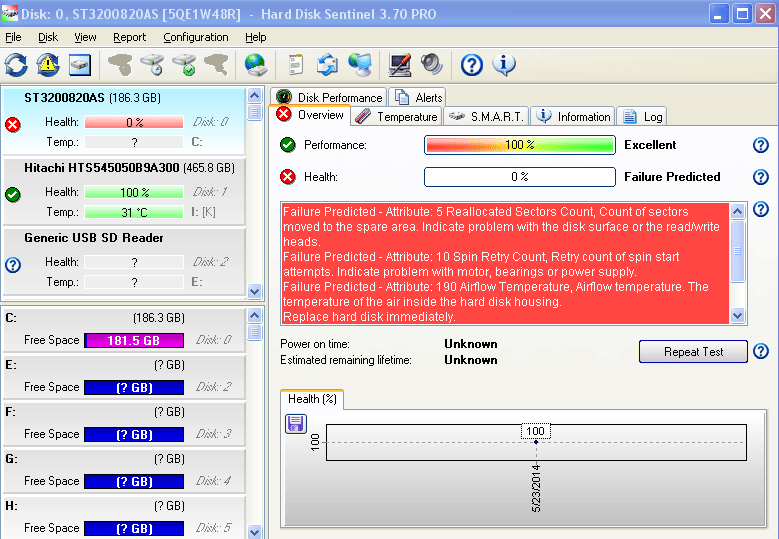This screenshot has width=779, height=539.
Task: Select the Overview tab
Action: [310, 115]
